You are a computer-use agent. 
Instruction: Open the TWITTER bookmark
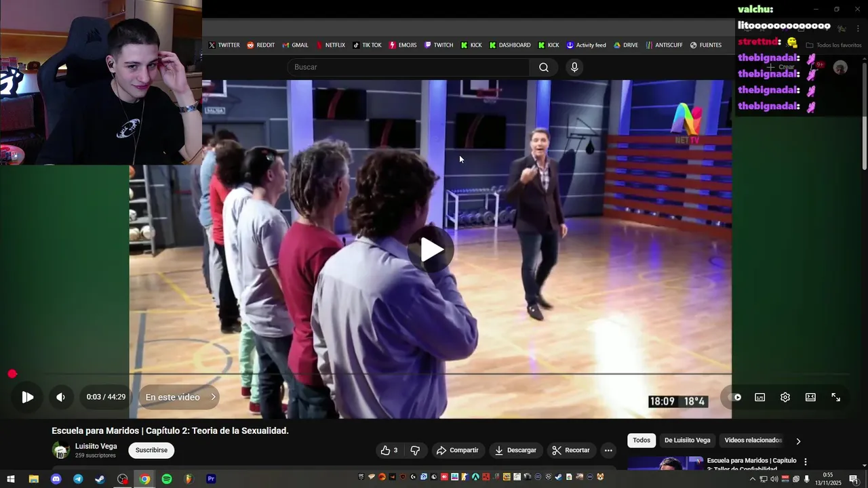[224, 45]
